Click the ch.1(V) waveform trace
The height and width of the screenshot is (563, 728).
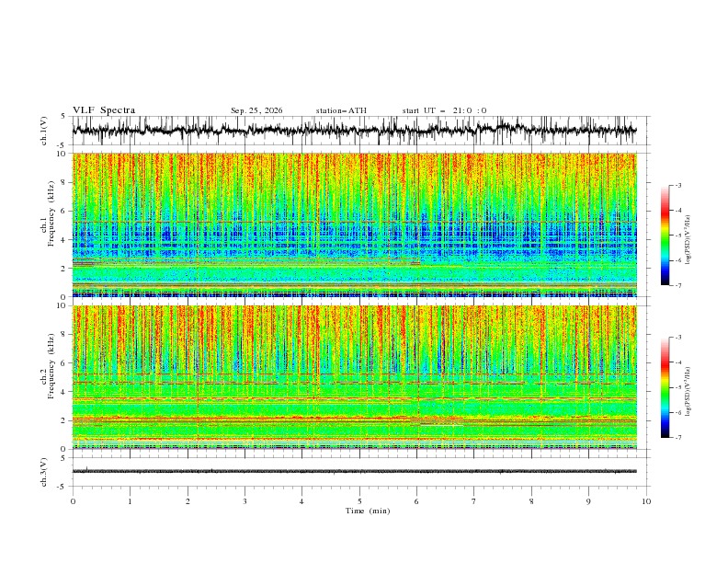(x=354, y=131)
